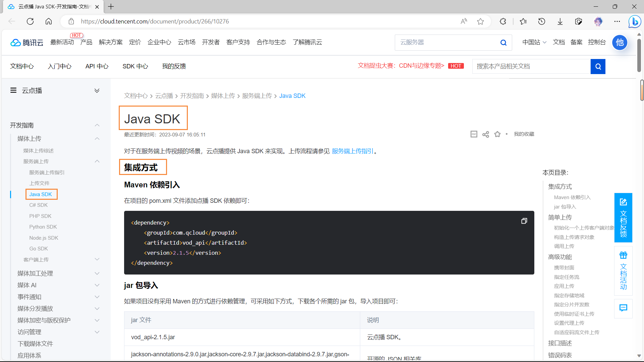The image size is (644, 362).
Task: Open the 文档活动 gift side button
Action: pos(623,270)
